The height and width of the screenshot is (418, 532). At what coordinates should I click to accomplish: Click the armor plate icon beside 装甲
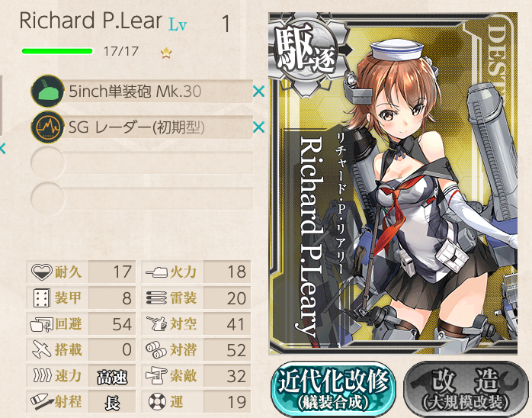coord(42,298)
